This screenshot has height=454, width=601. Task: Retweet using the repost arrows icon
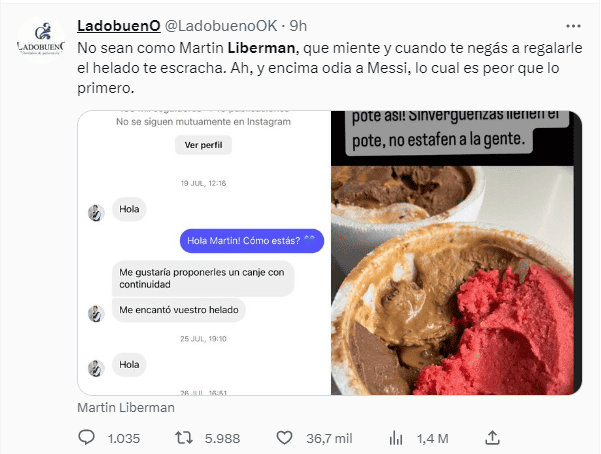click(184, 438)
